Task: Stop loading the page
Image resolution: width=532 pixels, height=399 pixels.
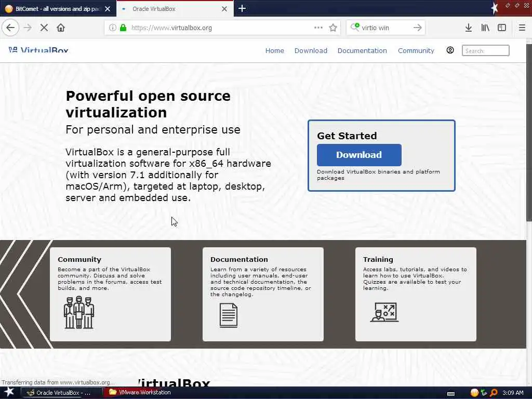Action: (44, 28)
